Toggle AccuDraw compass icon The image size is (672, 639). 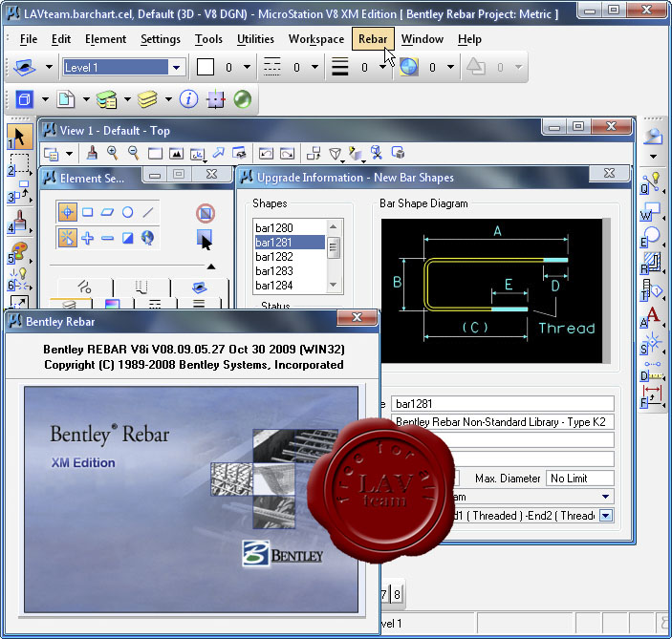(x=216, y=99)
